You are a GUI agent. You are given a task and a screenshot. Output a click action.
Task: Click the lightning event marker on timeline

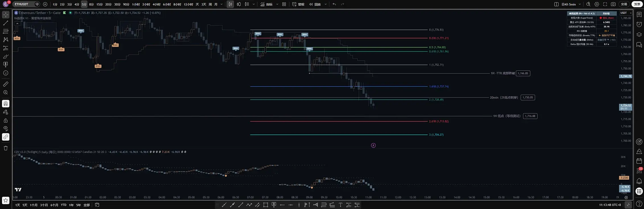[373, 145]
